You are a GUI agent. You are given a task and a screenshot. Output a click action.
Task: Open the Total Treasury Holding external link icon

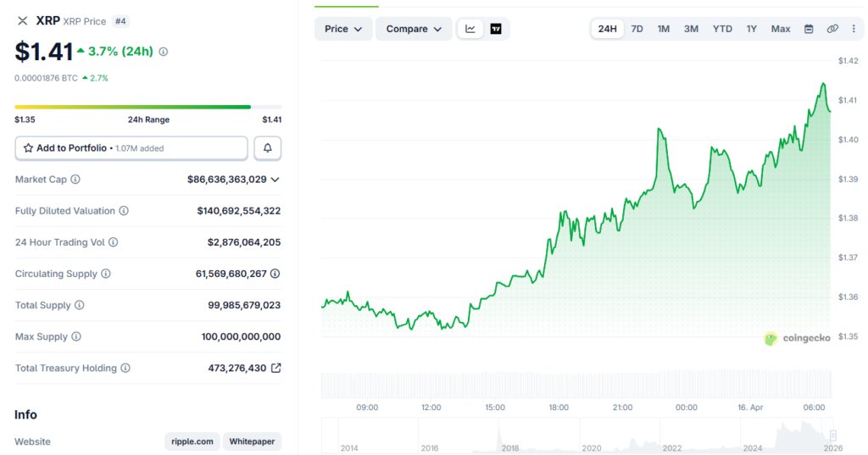pos(275,368)
